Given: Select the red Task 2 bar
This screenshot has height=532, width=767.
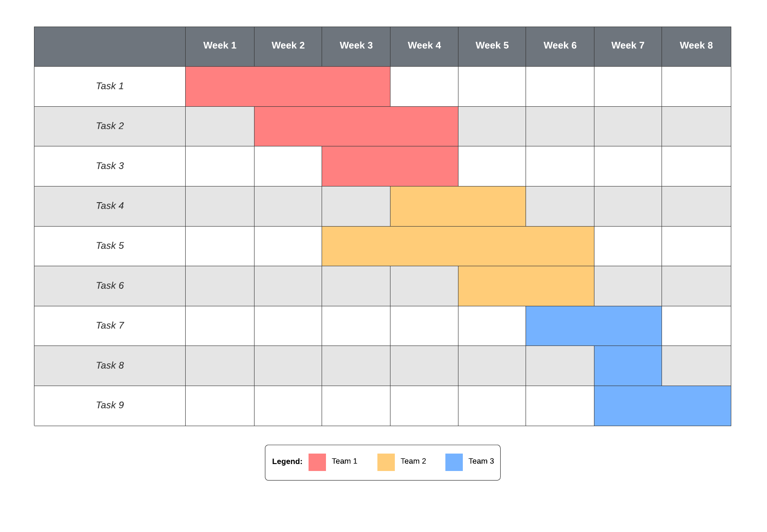Looking at the screenshot, I should [356, 126].
